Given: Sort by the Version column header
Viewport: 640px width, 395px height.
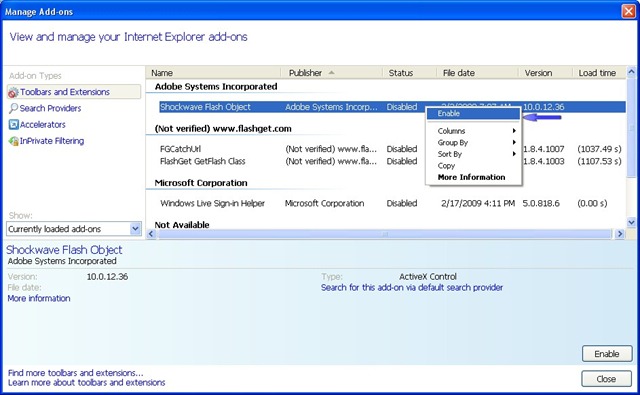Looking at the screenshot, I should tap(545, 73).
